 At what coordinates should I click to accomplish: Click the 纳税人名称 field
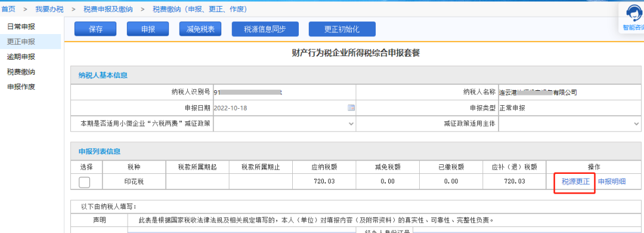pyautogui.click(x=570, y=92)
